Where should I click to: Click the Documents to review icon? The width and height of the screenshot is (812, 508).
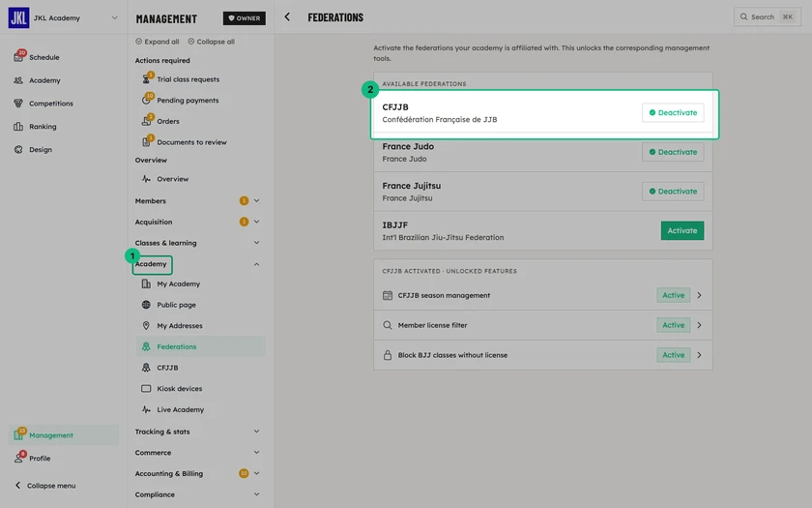146,142
